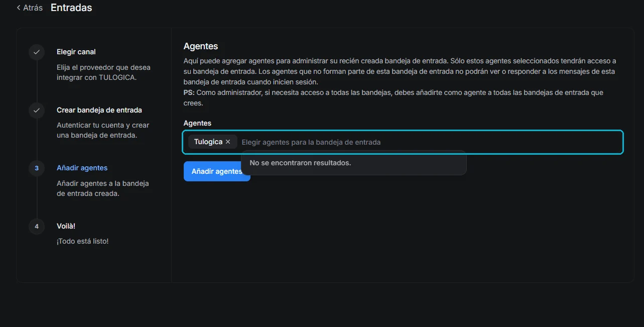The height and width of the screenshot is (327, 644).
Task: Go back using the Atrás link
Action: (30, 8)
